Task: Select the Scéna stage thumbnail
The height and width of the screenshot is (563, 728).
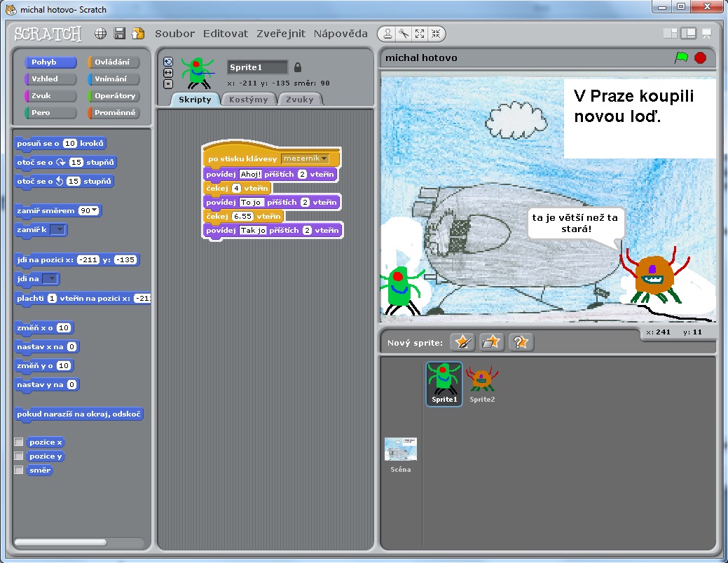Action: tap(401, 454)
